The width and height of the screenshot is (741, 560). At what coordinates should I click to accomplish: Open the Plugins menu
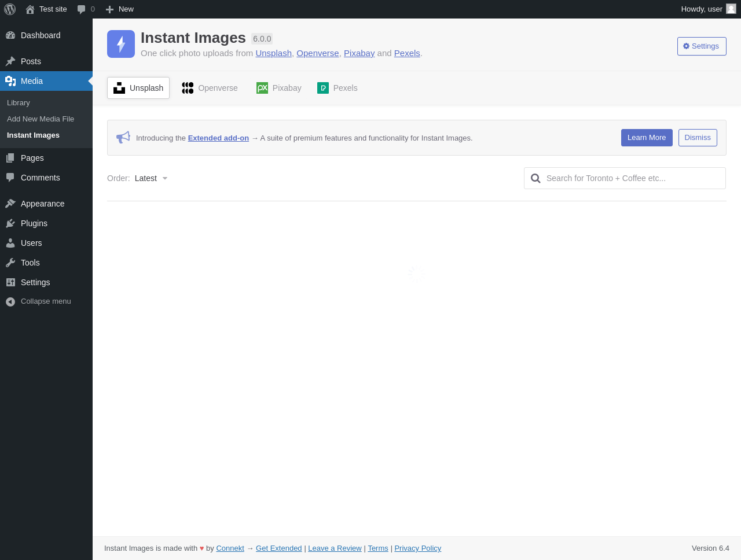pyautogui.click(x=46, y=223)
